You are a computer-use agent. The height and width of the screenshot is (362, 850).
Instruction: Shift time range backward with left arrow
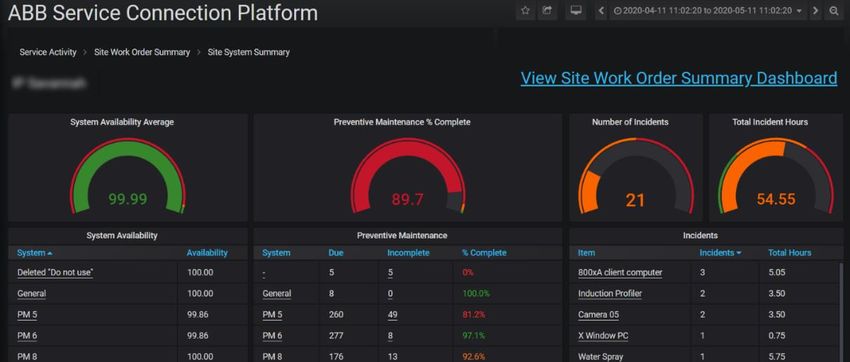pyautogui.click(x=601, y=11)
